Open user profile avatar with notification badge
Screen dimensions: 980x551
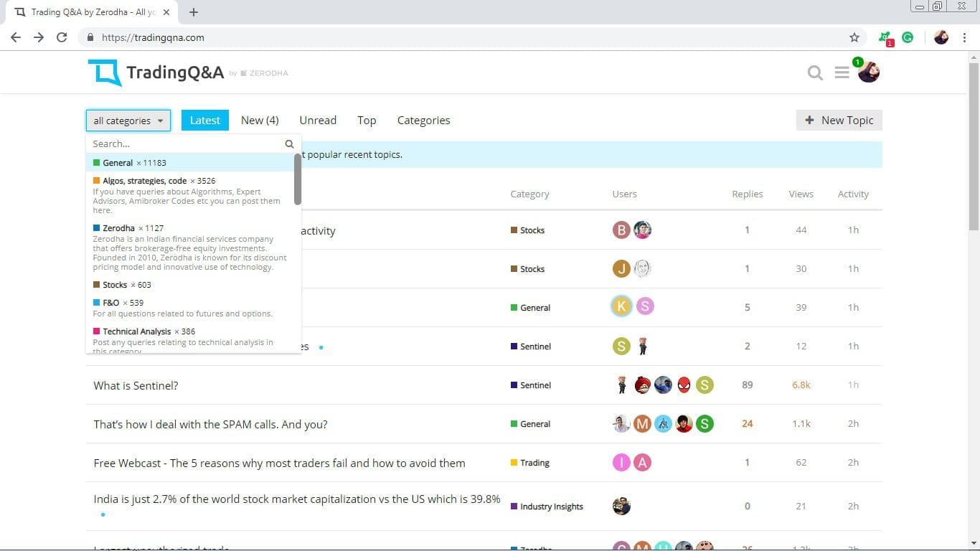(x=868, y=71)
